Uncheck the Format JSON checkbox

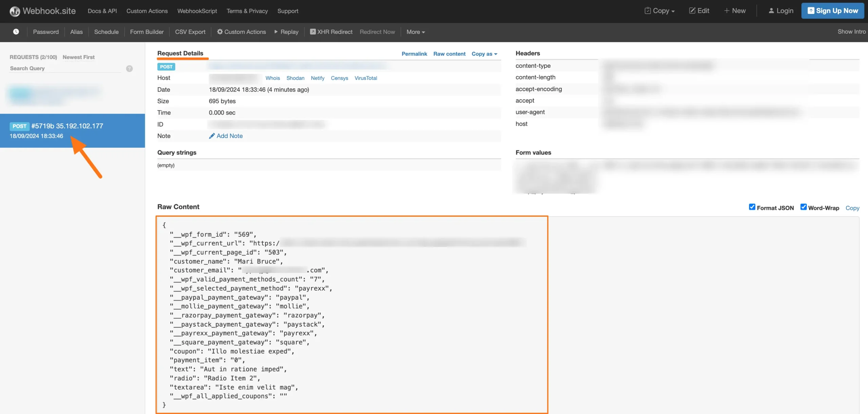[x=752, y=207]
